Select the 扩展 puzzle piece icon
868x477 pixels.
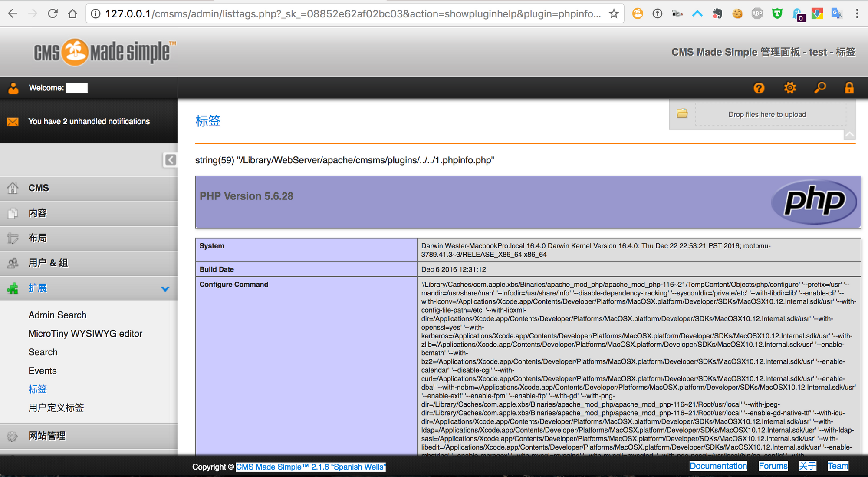pos(13,288)
